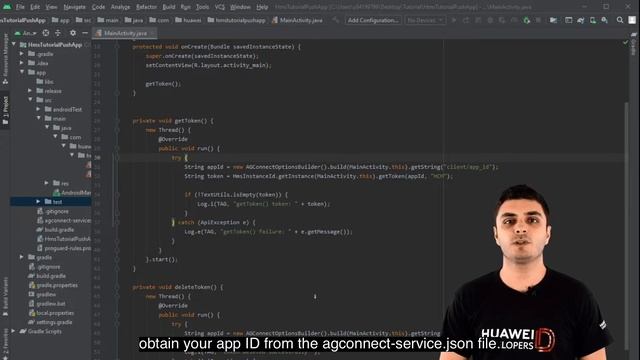This screenshot has width=640, height=360.
Task: Click Select Opened File target icon
Action: [x=46, y=33]
